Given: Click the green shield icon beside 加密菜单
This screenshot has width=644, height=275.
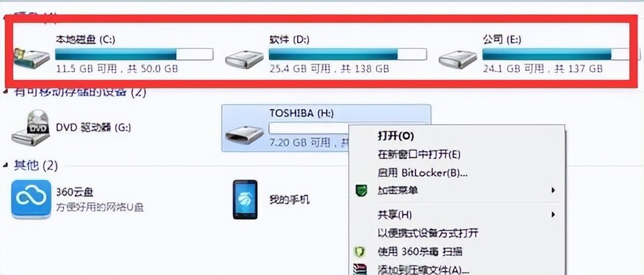Looking at the screenshot, I should 361,190.
